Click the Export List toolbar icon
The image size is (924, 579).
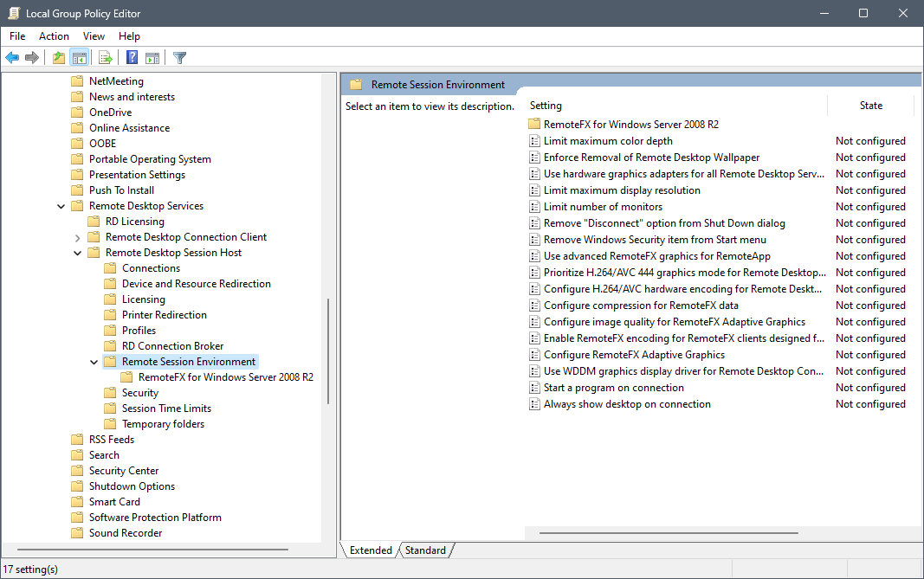[106, 58]
